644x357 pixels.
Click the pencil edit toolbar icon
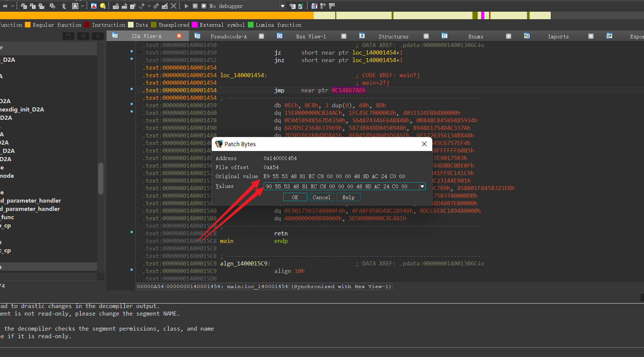165,6
